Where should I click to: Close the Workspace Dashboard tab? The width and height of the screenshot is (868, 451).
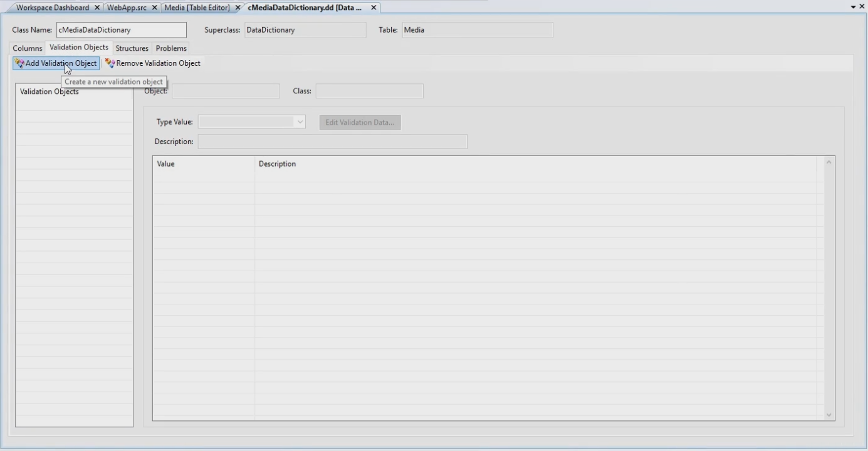click(x=97, y=8)
